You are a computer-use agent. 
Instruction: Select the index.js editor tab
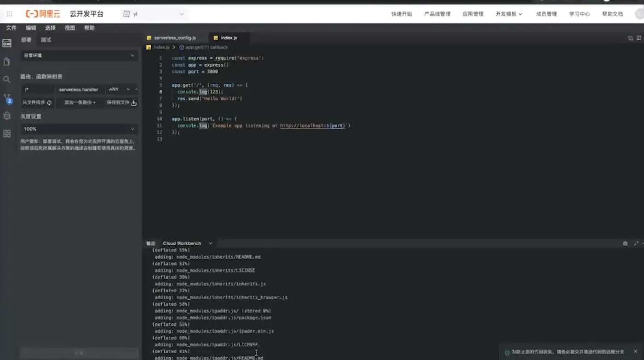[x=229, y=38]
